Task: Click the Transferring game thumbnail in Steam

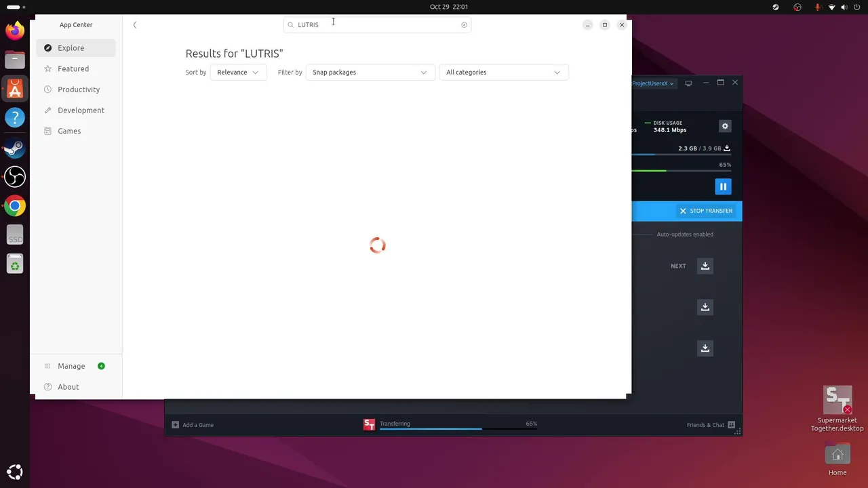Action: pyautogui.click(x=369, y=425)
